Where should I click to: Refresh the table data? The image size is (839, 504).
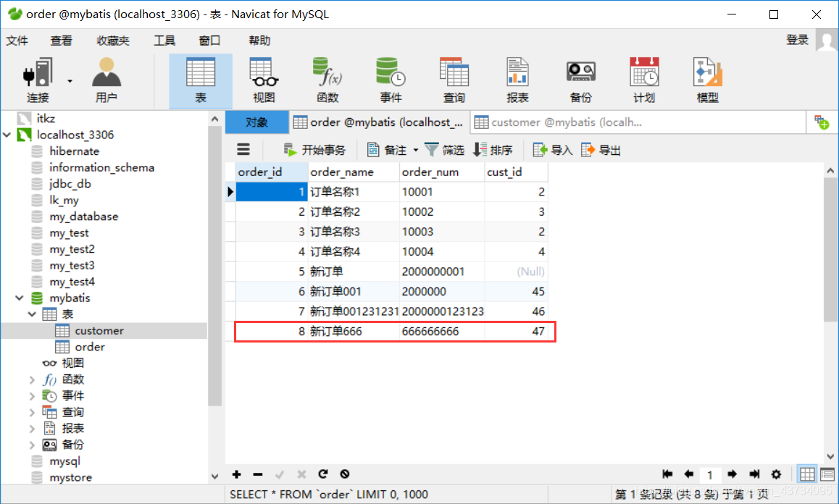pyautogui.click(x=322, y=474)
